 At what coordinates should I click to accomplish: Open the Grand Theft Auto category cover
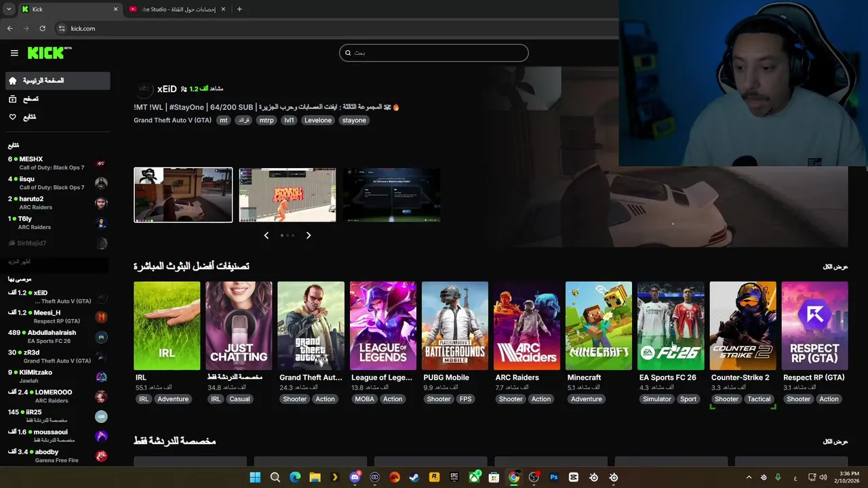[311, 325]
